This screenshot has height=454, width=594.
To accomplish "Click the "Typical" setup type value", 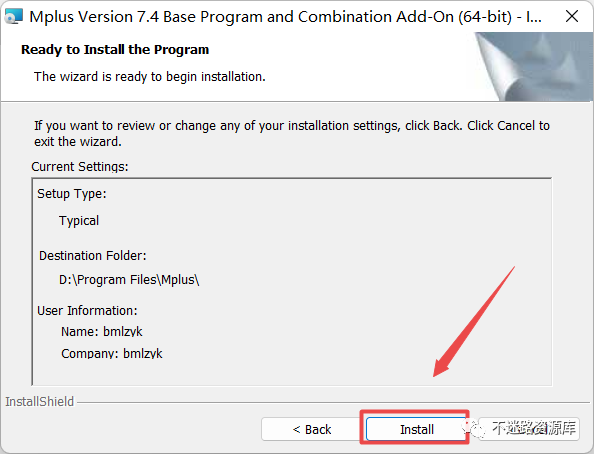I will [79, 221].
